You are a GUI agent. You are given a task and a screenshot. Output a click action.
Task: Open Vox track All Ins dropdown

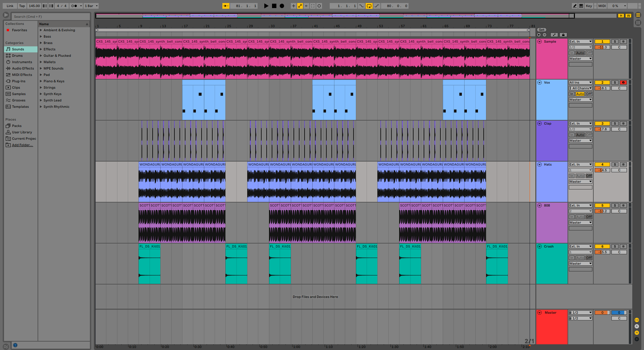coord(581,82)
